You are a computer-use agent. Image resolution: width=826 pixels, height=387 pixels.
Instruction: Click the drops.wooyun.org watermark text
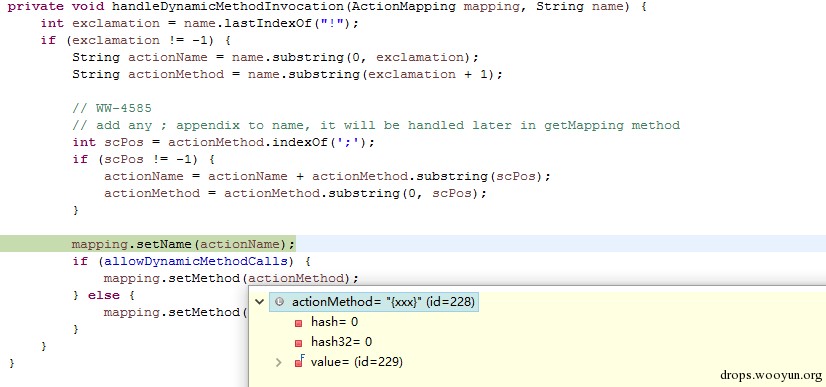click(771, 375)
